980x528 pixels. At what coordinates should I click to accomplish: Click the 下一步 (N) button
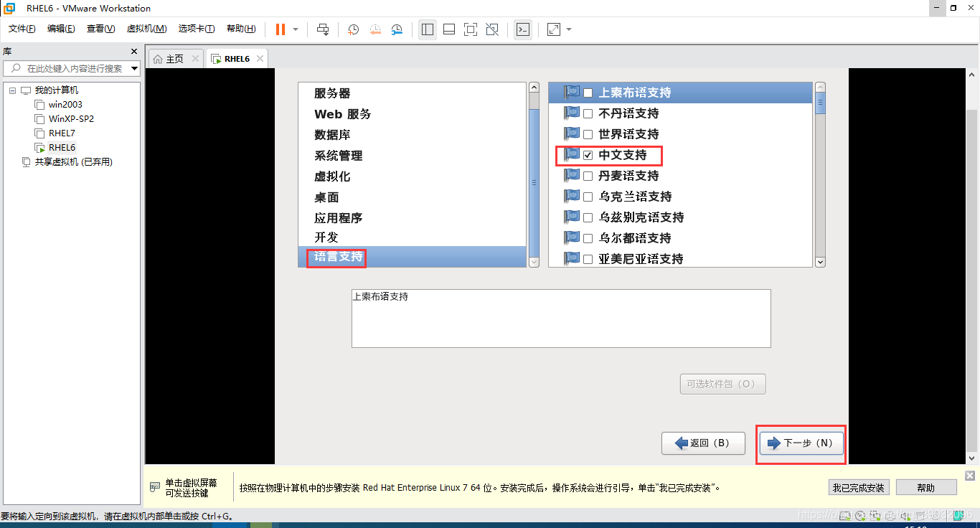pos(801,443)
